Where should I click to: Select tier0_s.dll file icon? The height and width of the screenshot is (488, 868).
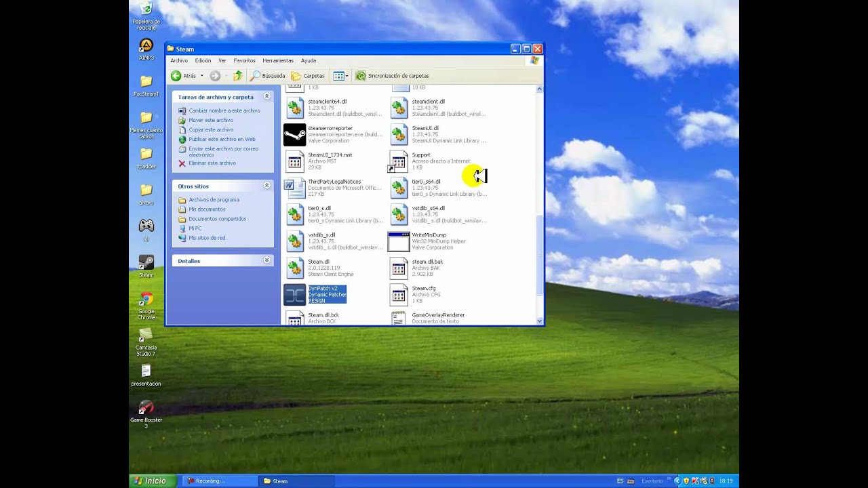pyautogui.click(x=294, y=215)
